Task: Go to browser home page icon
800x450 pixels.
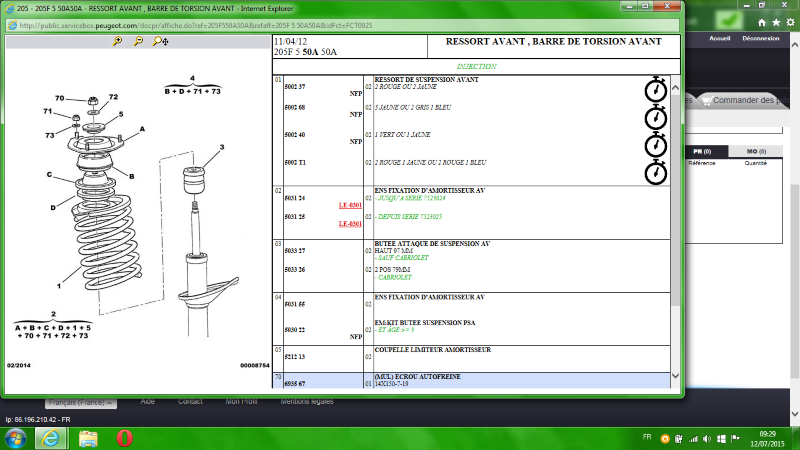Action: (761, 21)
